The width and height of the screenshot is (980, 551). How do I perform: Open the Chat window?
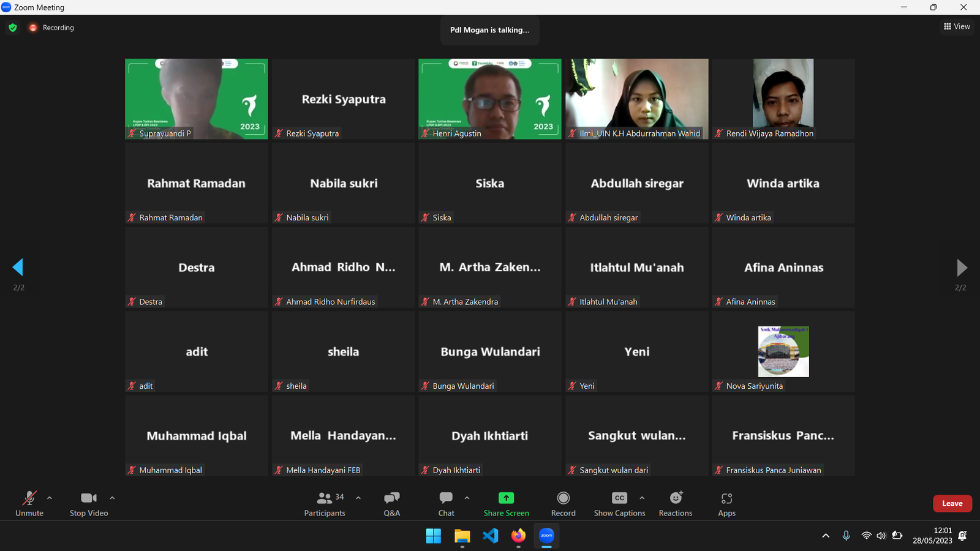click(446, 504)
